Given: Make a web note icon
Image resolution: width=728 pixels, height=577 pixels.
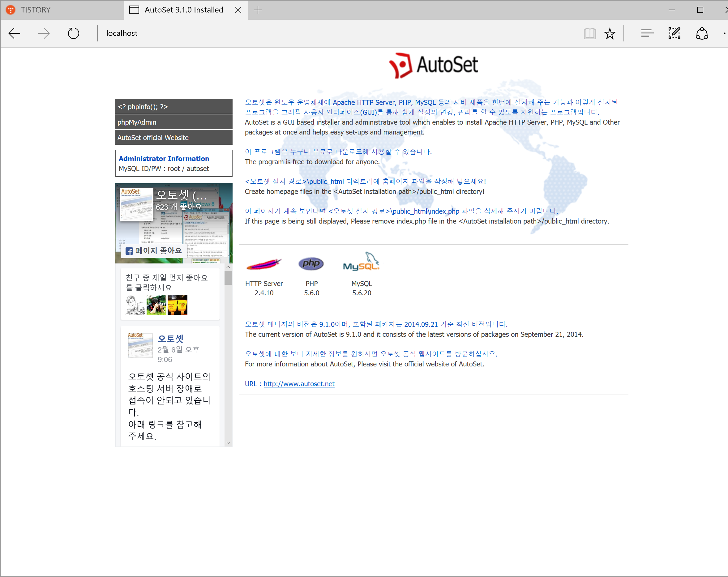Looking at the screenshot, I should 674,33.
